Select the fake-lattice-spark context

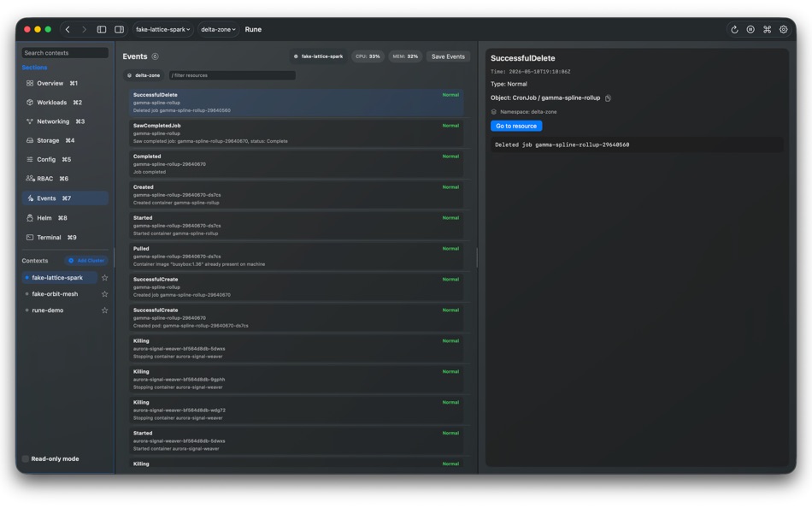click(60, 278)
